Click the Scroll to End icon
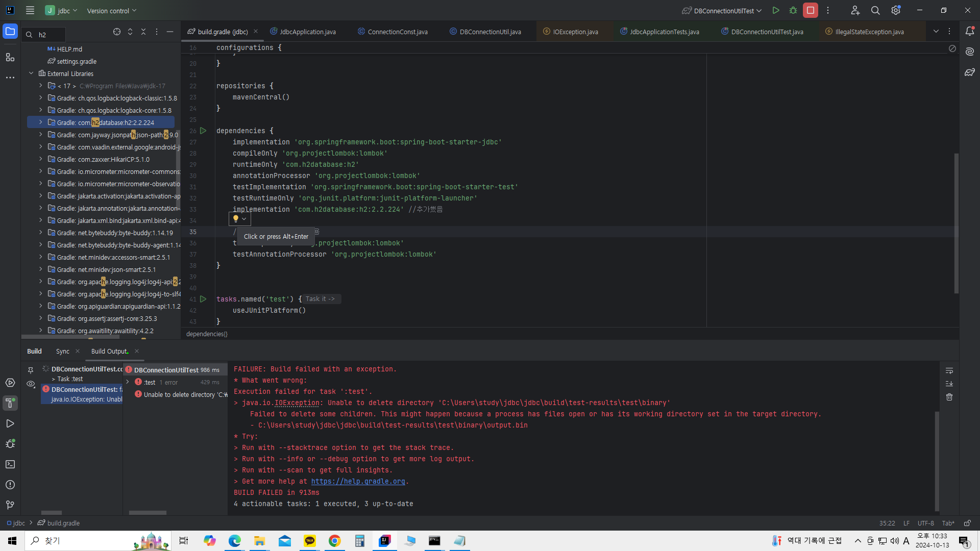The height and width of the screenshot is (551, 980). tap(949, 384)
